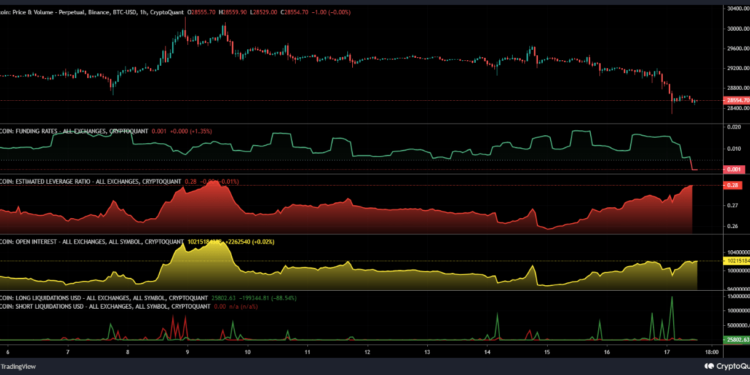Click the funding rate change (+1.35%)

tap(201, 131)
